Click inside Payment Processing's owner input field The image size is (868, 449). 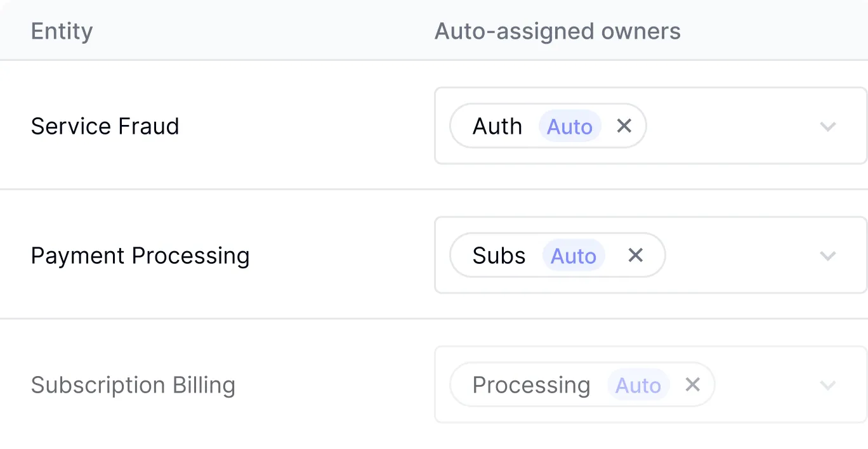pos(736,256)
